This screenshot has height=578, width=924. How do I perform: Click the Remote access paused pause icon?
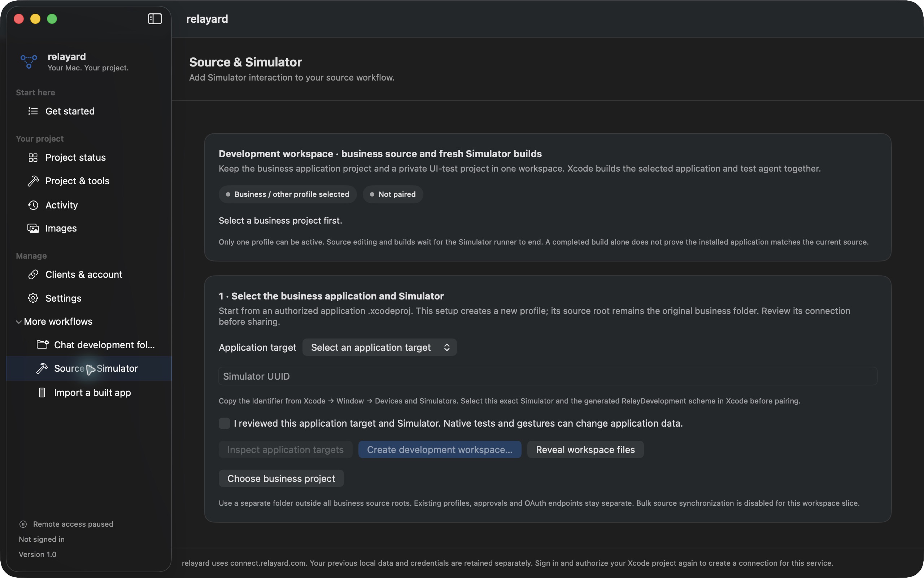point(23,524)
